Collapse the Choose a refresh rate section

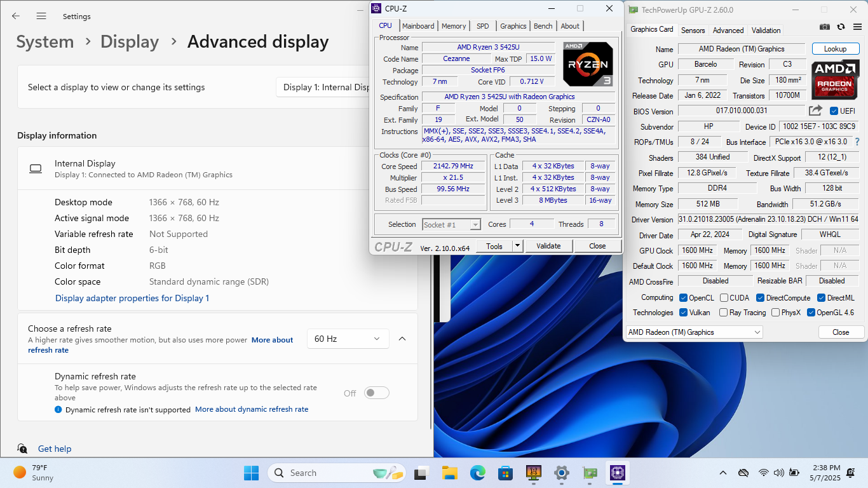(x=402, y=339)
